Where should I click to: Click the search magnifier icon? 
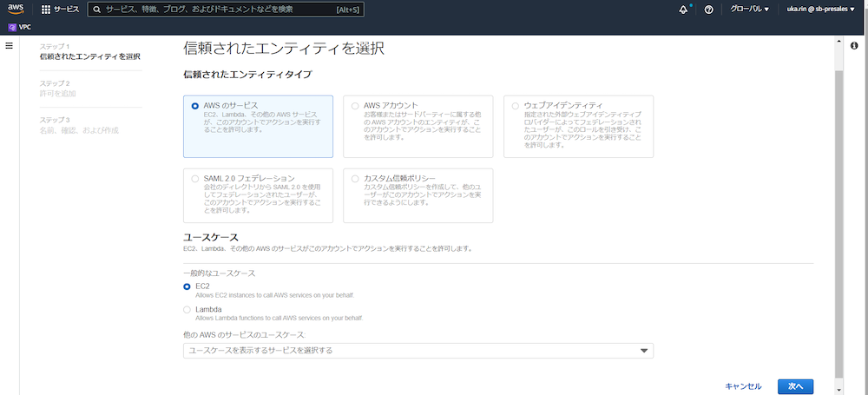96,10
